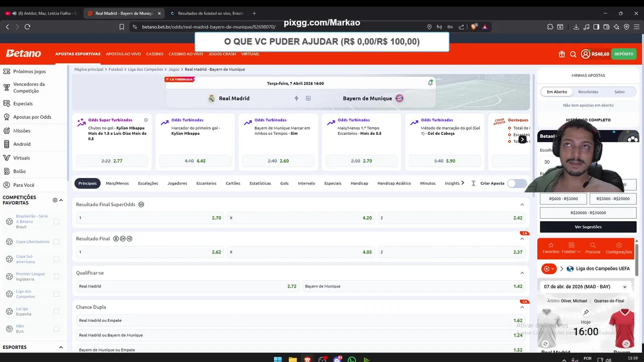Open Próximos jogos in left sidebar
The image size is (644, 362).
(29, 72)
